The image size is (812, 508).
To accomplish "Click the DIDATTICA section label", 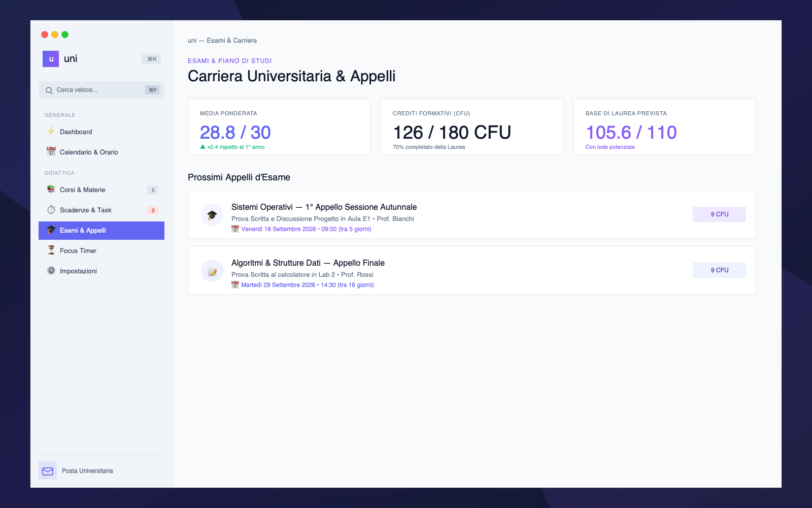I will (x=59, y=173).
